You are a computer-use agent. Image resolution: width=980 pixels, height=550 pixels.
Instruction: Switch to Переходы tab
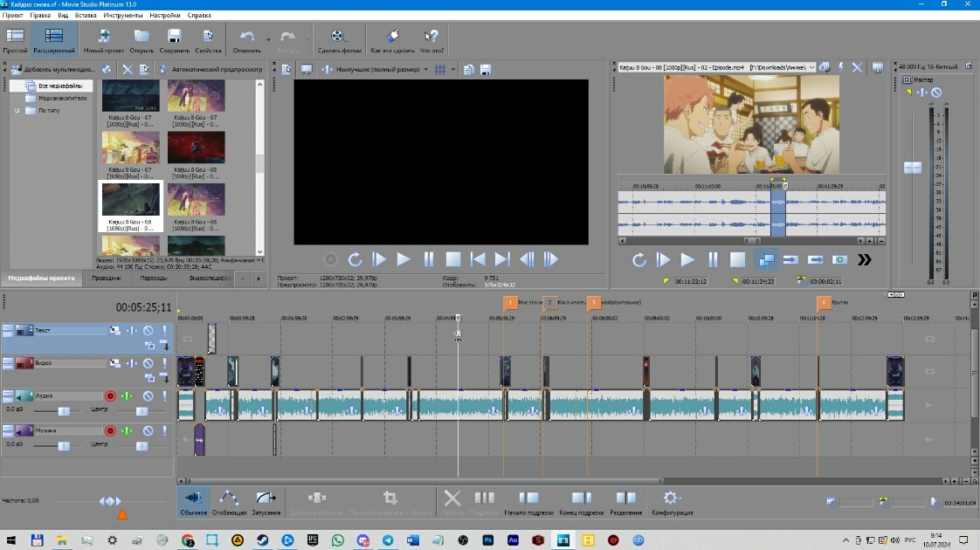tap(154, 278)
